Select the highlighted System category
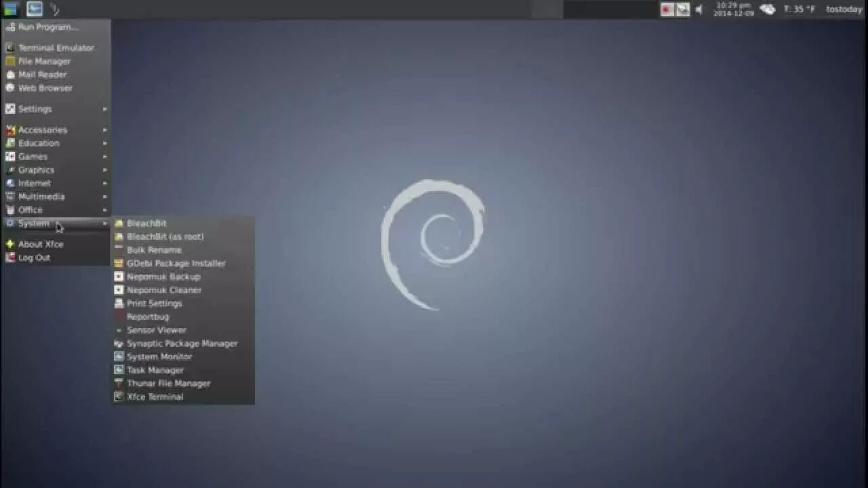 click(56, 224)
